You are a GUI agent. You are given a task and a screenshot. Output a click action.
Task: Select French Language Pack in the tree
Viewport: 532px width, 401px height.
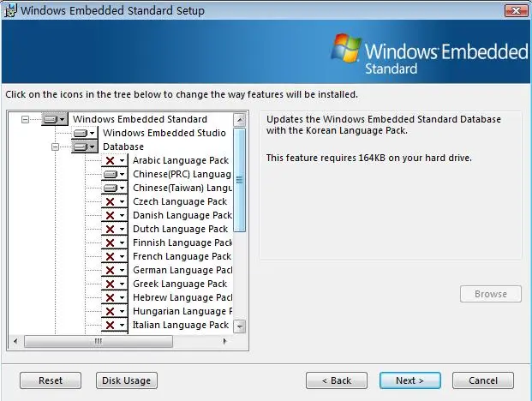(182, 256)
